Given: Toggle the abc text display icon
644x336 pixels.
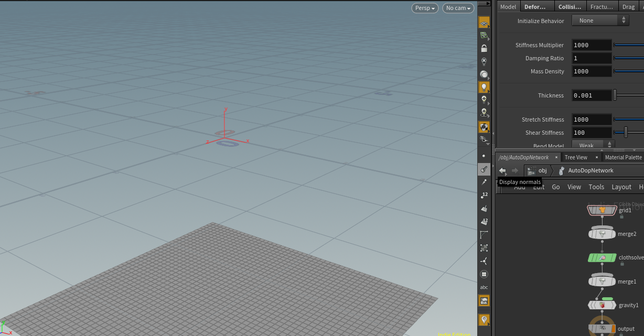Looking at the screenshot, I should tap(484, 287).
